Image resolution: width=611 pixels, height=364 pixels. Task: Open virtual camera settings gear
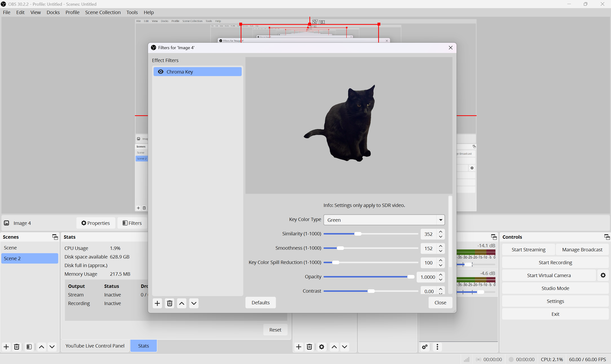pos(603,275)
